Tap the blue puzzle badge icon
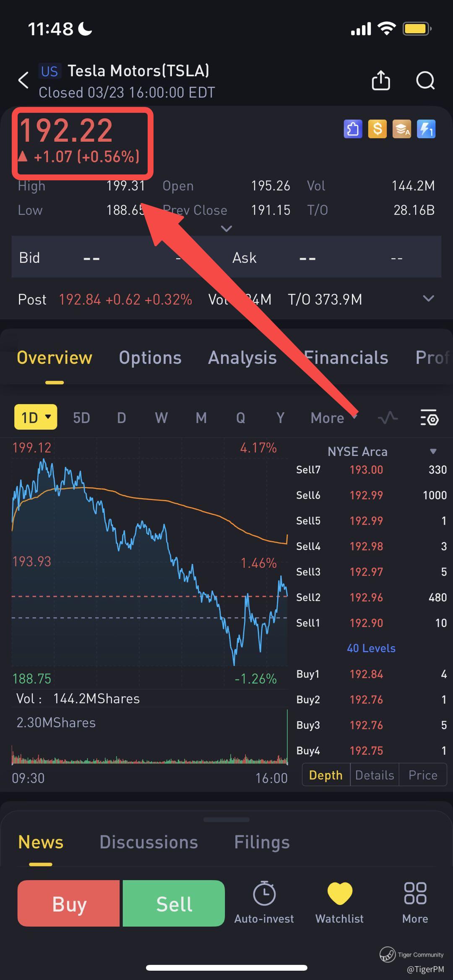The image size is (453, 980). (353, 129)
